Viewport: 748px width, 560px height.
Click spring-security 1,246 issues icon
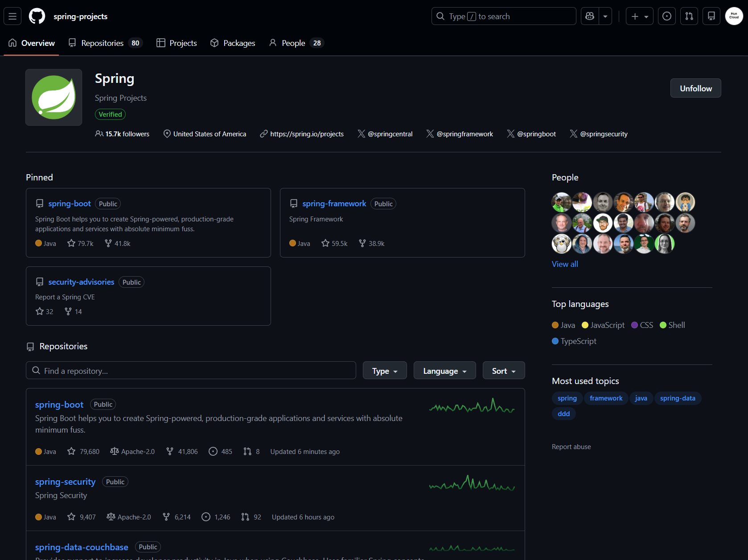click(x=206, y=517)
